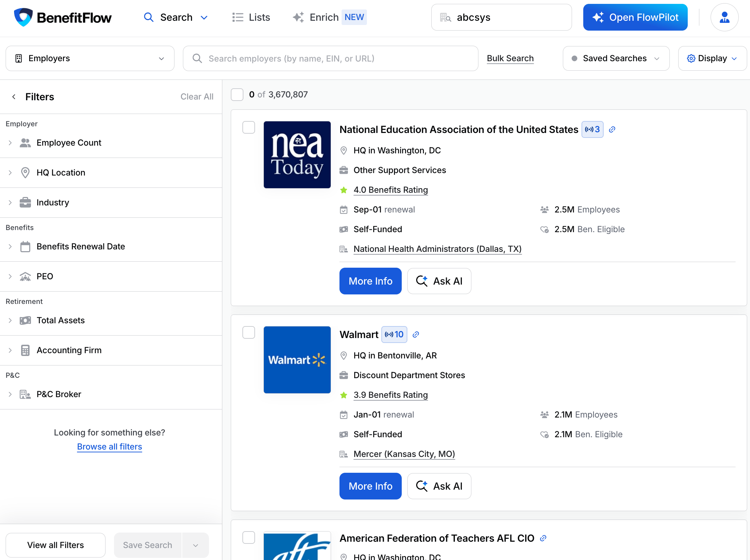This screenshot has width=750, height=560.
Task: Open the Search menu in top navigation
Action: [176, 17]
